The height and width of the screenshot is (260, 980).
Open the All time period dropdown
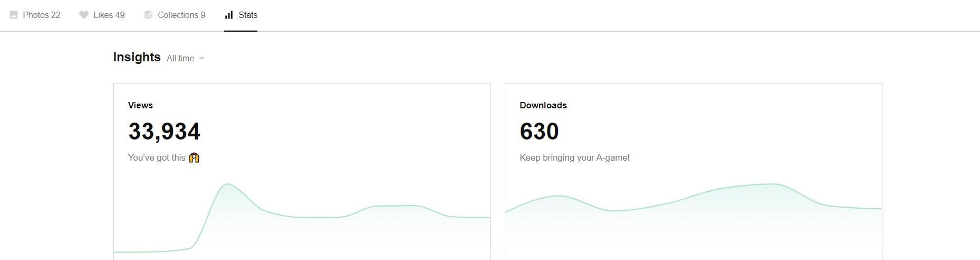(x=180, y=58)
